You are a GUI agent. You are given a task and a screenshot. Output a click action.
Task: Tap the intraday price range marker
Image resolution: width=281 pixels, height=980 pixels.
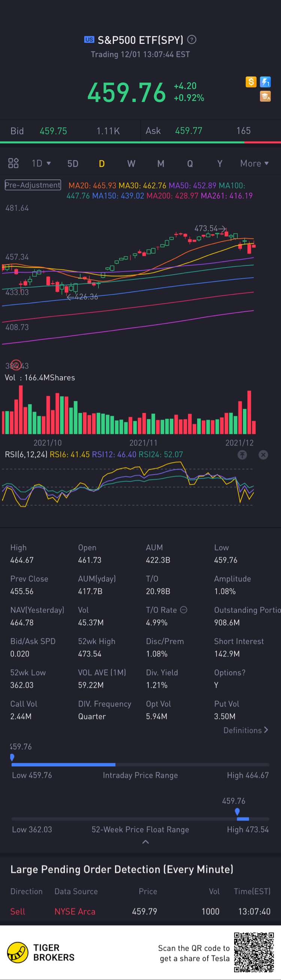(12, 757)
